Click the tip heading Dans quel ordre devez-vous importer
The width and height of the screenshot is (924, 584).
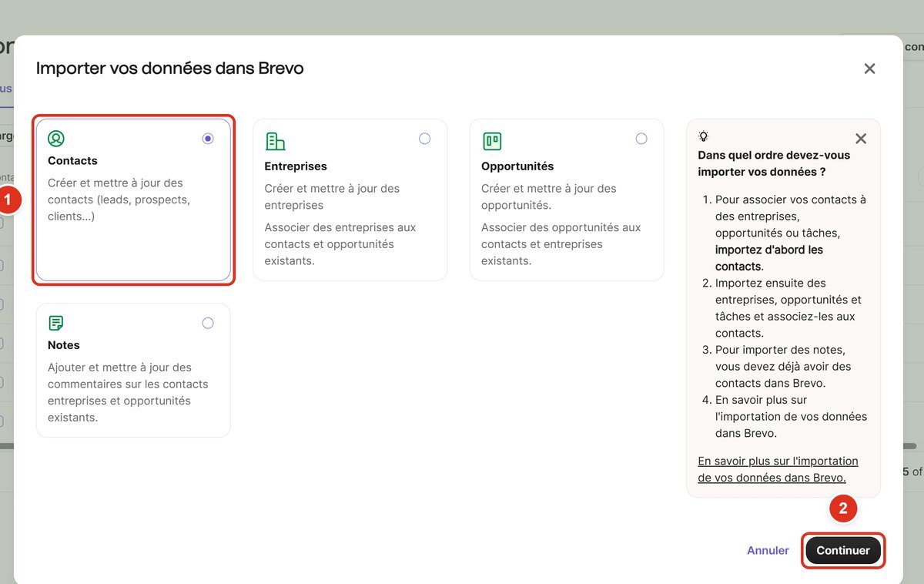click(774, 163)
